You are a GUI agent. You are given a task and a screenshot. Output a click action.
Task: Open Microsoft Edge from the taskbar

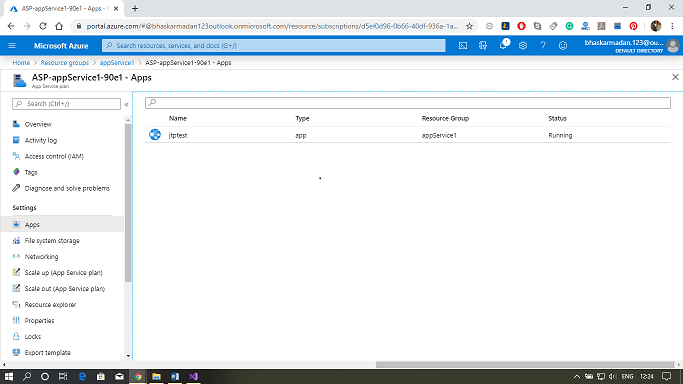click(x=82, y=376)
